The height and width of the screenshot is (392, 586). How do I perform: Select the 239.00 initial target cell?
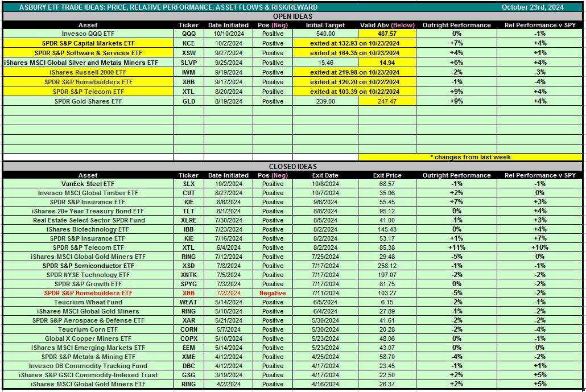pyautogui.click(x=325, y=101)
